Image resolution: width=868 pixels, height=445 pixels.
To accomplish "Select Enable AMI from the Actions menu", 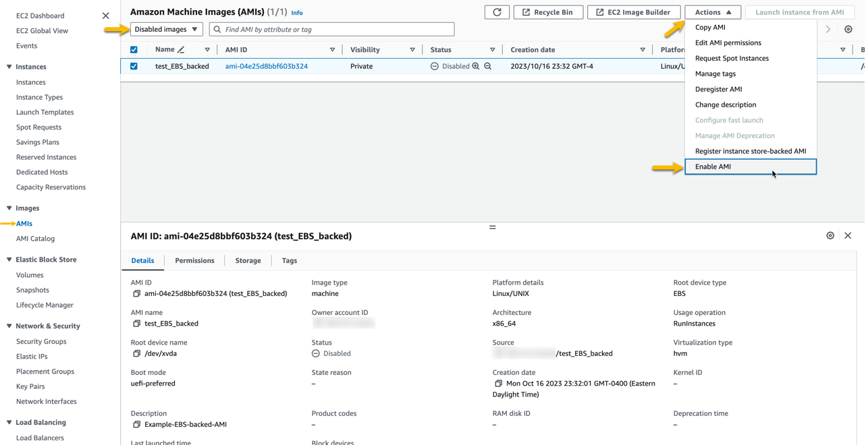I will (x=713, y=167).
